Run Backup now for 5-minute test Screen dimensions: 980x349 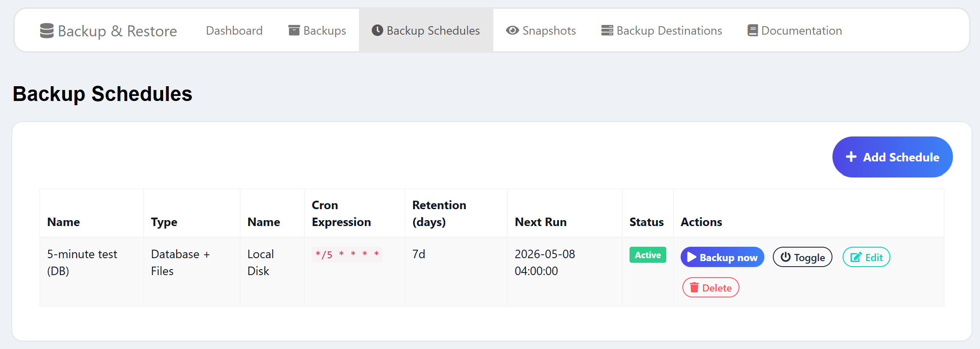(x=723, y=257)
